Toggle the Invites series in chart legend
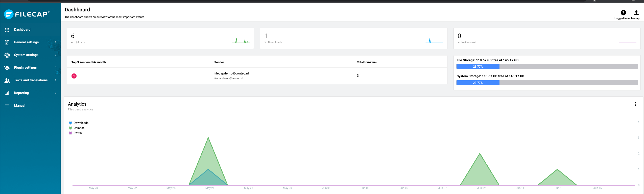 (76, 133)
